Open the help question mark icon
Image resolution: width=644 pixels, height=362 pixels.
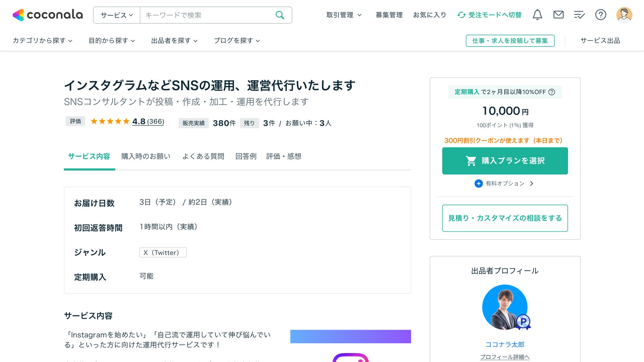coord(600,15)
